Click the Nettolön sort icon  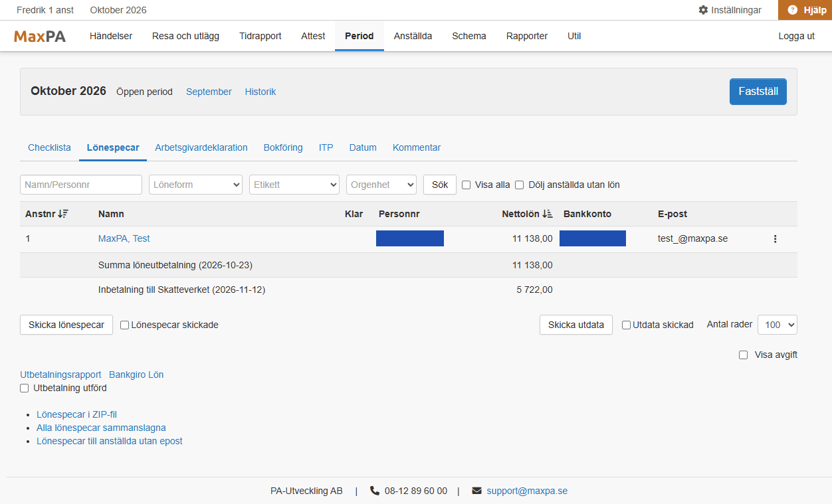click(x=548, y=214)
